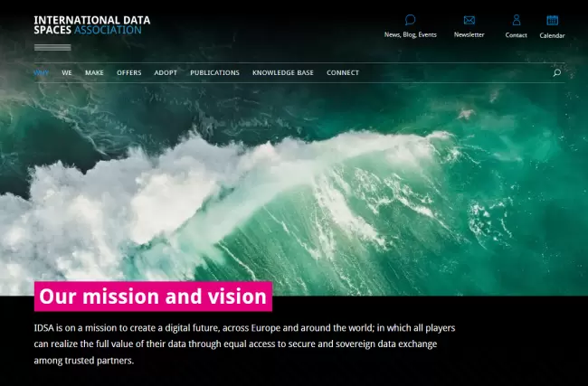This screenshot has width=588, height=386.
Task: Click the Newsletter envelope icon
Action: [469, 20]
